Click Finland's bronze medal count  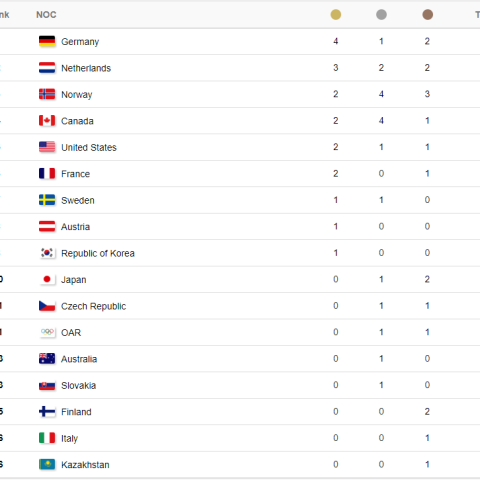click(x=427, y=412)
